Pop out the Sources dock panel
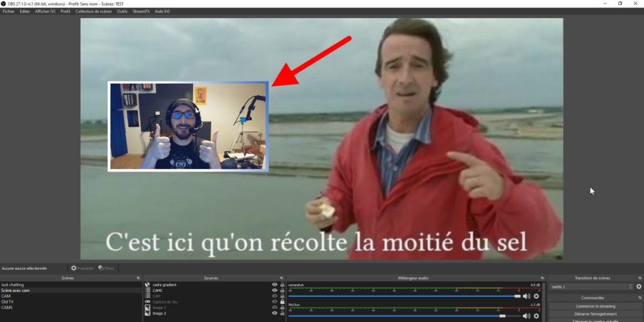The width and height of the screenshot is (644, 322). pos(281,278)
